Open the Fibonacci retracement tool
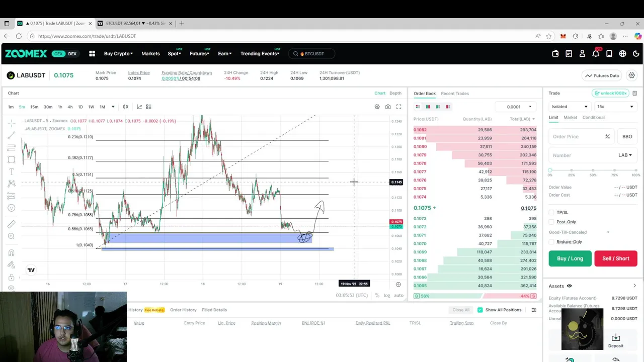 pyautogui.click(x=12, y=147)
